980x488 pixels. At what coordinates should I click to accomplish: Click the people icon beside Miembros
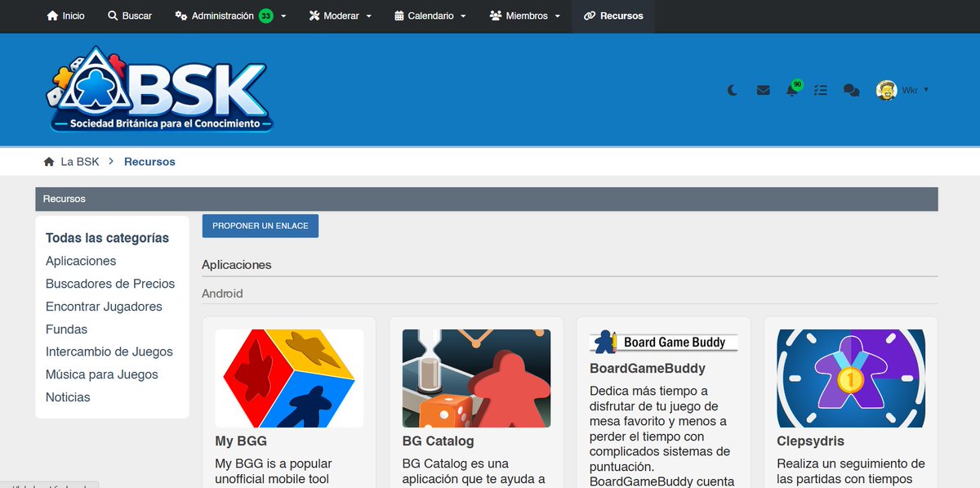point(495,16)
